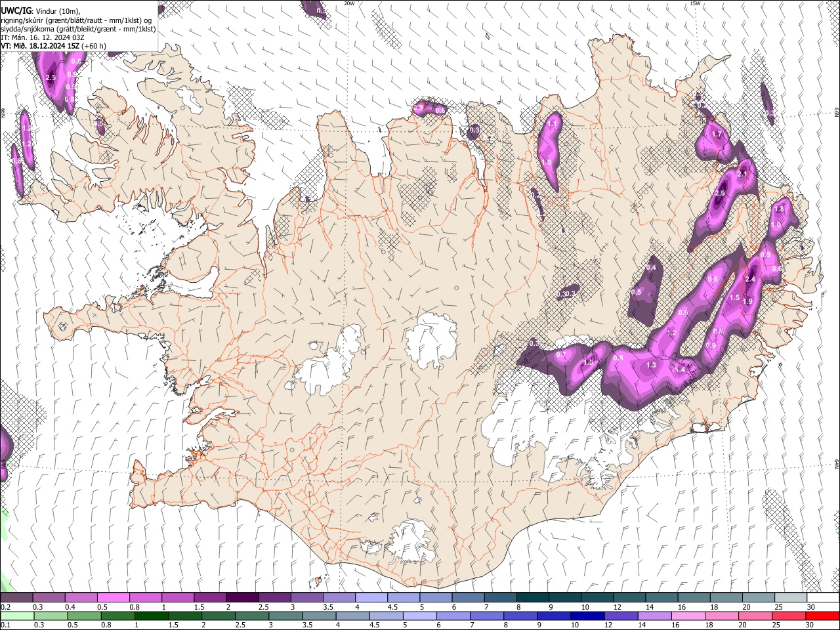Click the red swatch labeled 30 in the lower legend row
This screenshot has height=630, width=840.
point(823,616)
